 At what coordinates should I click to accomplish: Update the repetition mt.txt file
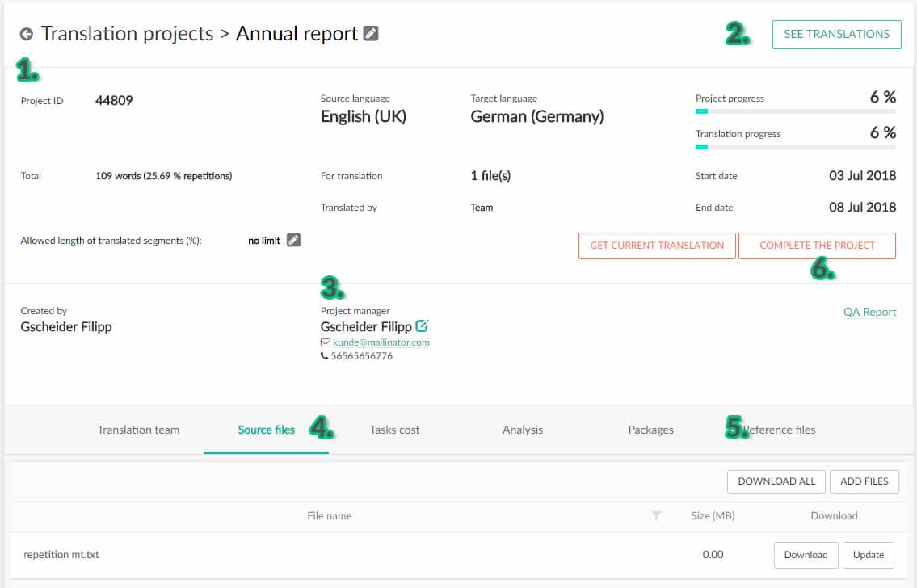click(868, 555)
